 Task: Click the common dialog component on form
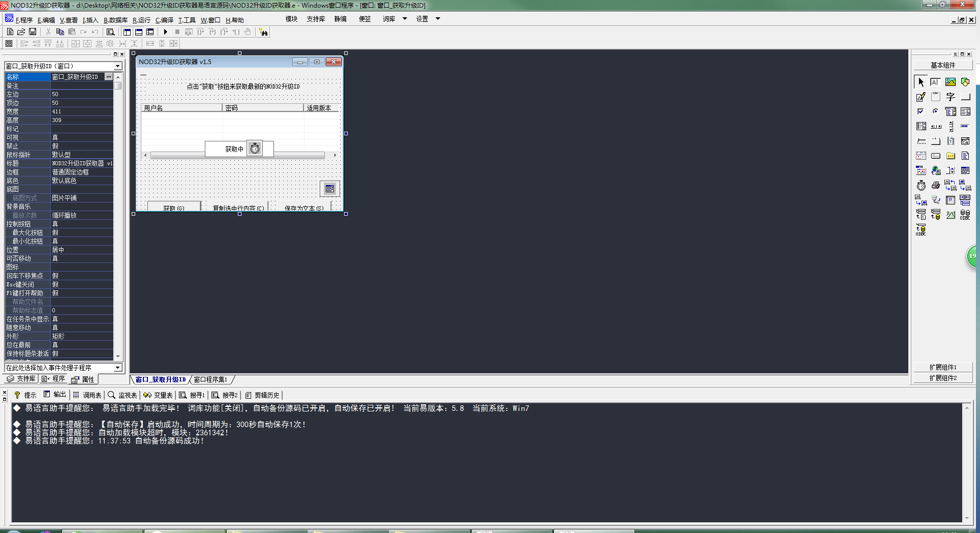tap(330, 189)
